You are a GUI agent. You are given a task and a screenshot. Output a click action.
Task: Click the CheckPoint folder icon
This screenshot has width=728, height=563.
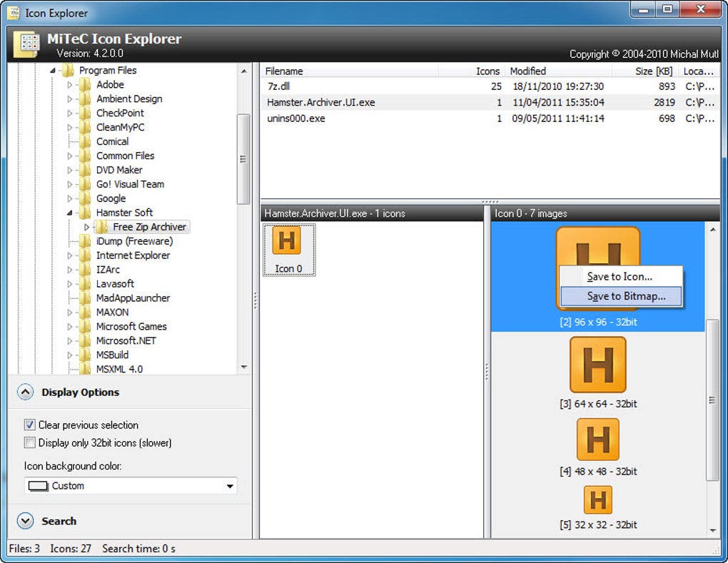85,113
